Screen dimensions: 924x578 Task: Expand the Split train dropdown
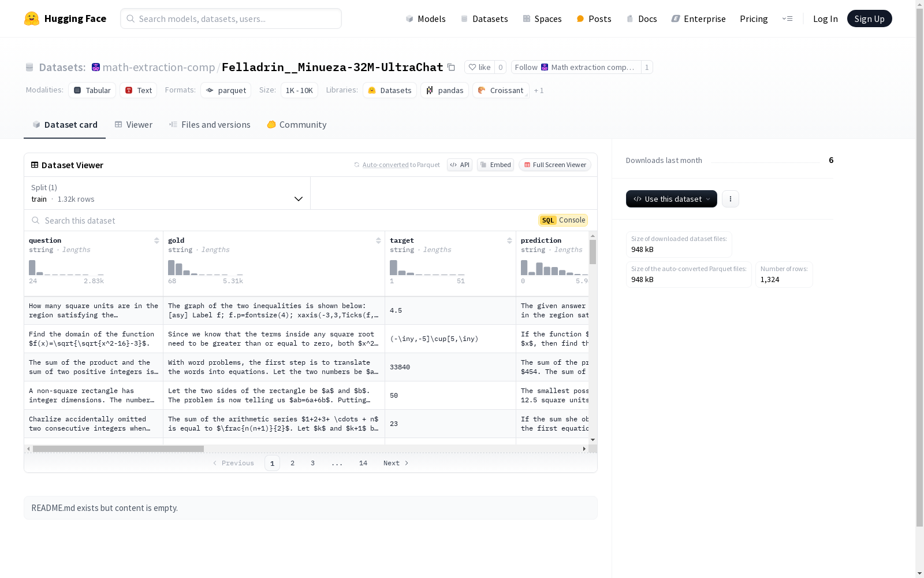coord(167,193)
